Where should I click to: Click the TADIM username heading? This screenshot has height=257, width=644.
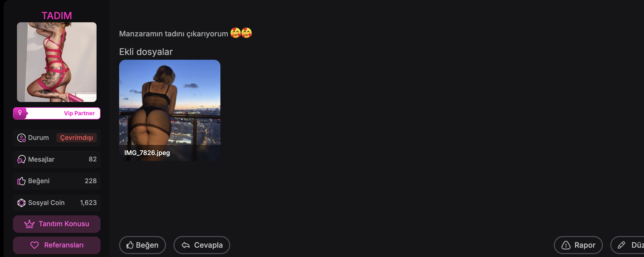click(x=57, y=16)
